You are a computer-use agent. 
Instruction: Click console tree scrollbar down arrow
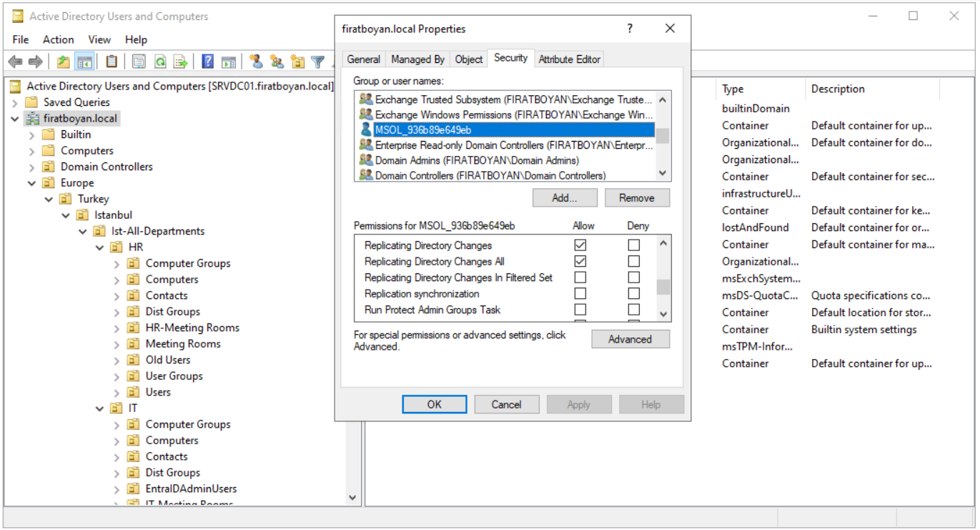click(x=352, y=497)
